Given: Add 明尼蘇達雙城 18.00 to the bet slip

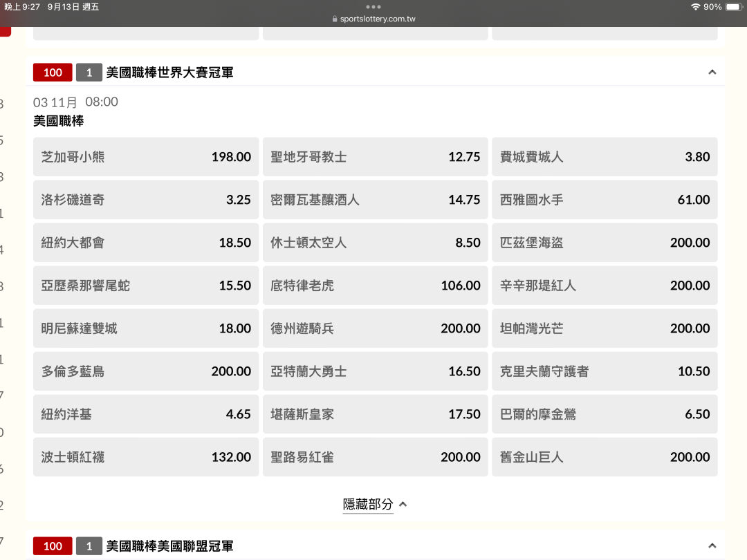Looking at the screenshot, I should coord(146,328).
